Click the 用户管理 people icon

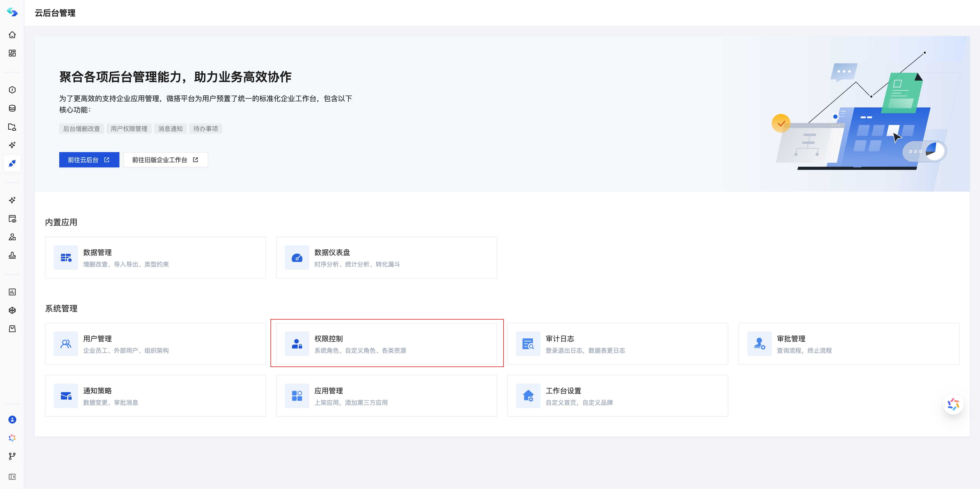(66, 344)
